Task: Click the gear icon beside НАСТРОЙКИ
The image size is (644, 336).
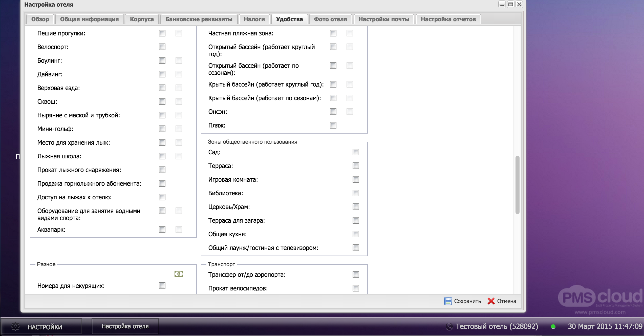Action: tap(15, 327)
